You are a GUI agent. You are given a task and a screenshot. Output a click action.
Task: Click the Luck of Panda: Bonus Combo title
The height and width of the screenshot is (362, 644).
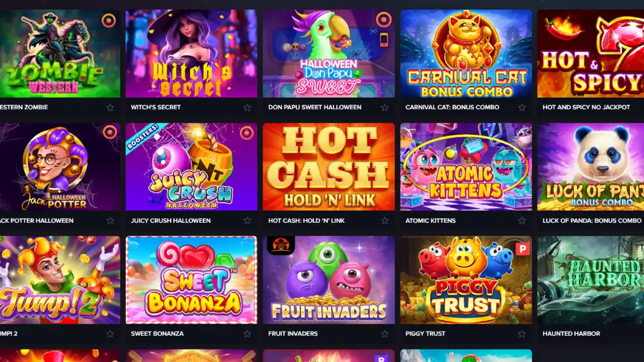(x=592, y=220)
